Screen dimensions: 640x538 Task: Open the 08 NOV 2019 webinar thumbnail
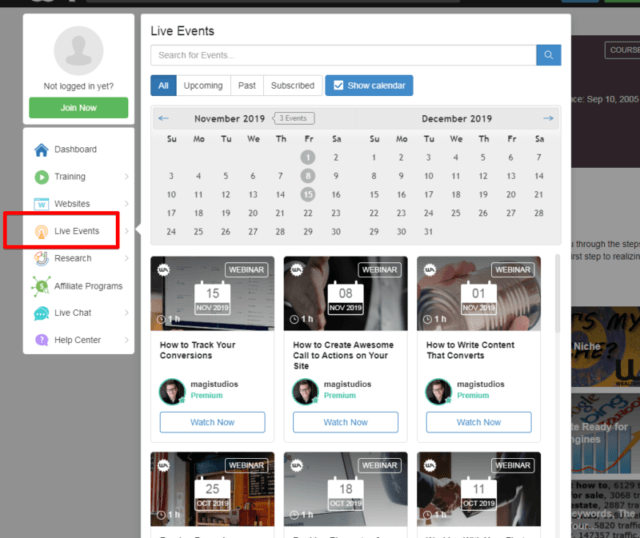[x=345, y=293]
